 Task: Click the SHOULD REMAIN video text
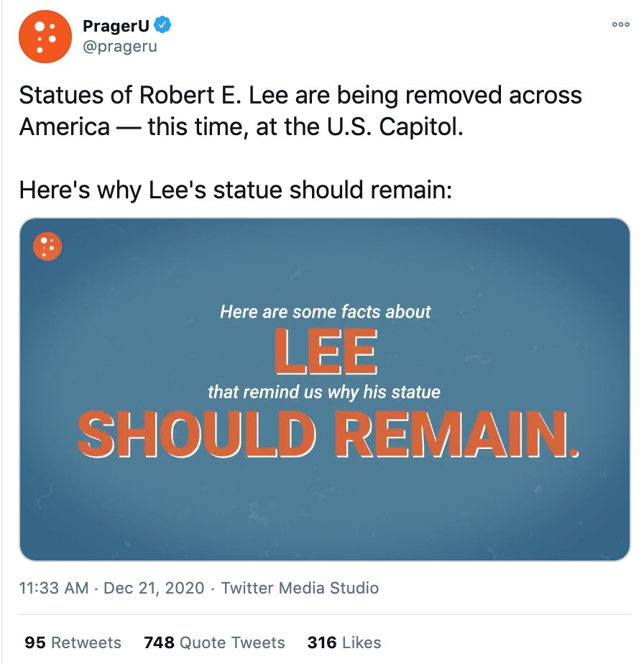coord(328,434)
